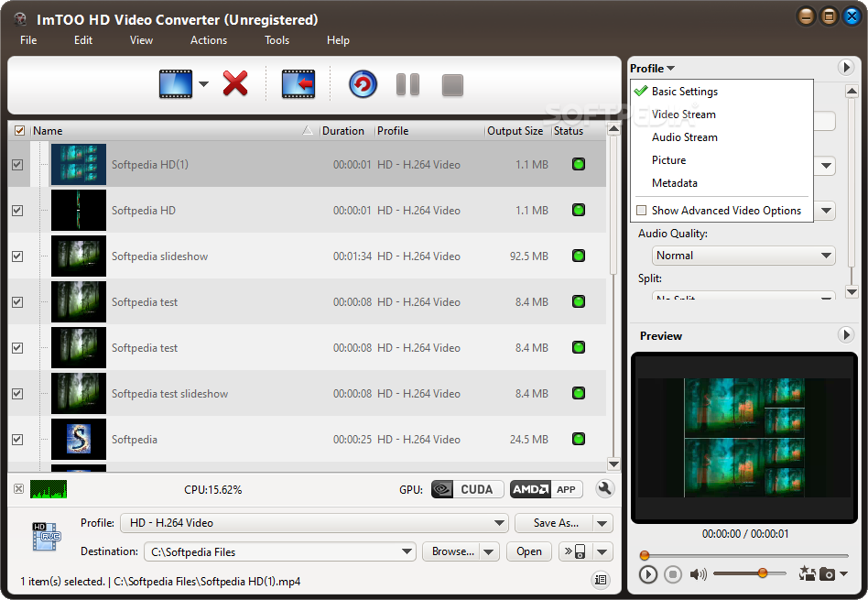Click the Add File film icon

coord(176,84)
